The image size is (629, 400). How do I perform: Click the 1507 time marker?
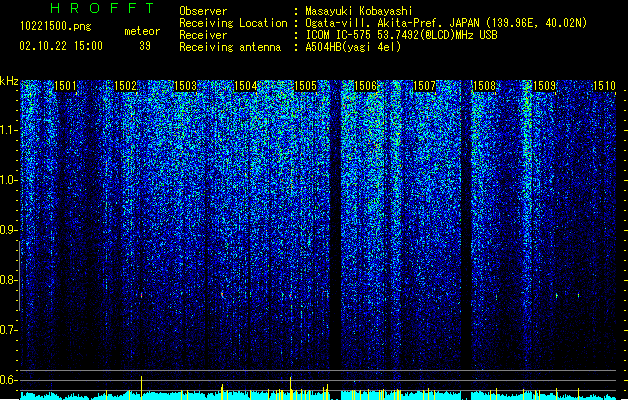424,86
